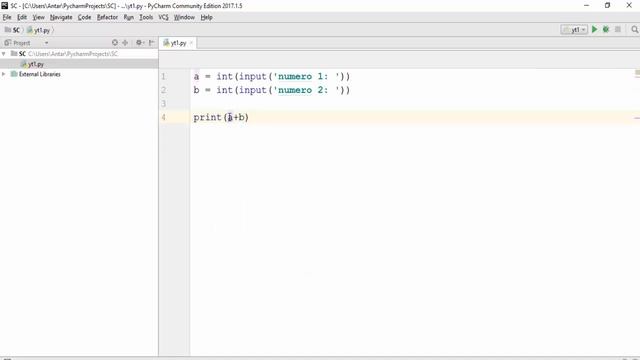Click line number 4 in gutter
This screenshot has height=360, width=640.
click(164, 117)
